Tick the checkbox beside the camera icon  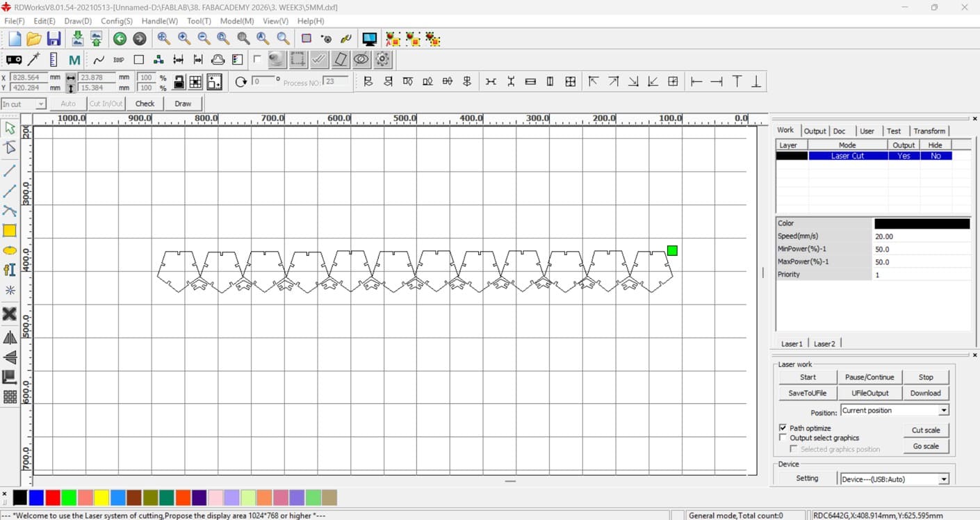[257, 60]
